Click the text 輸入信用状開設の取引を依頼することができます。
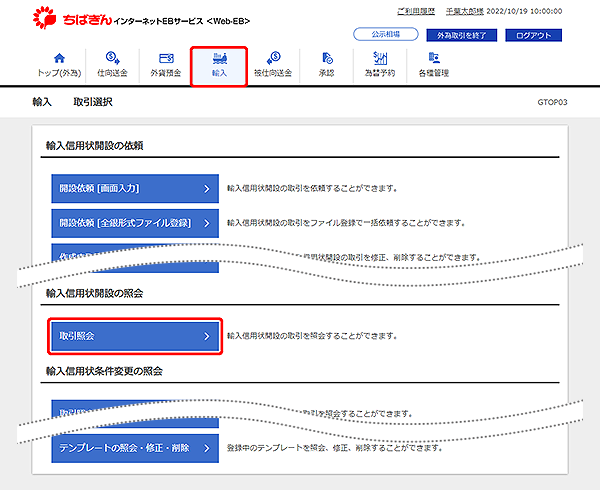Viewport: 600px width, 490px height. click(312, 188)
